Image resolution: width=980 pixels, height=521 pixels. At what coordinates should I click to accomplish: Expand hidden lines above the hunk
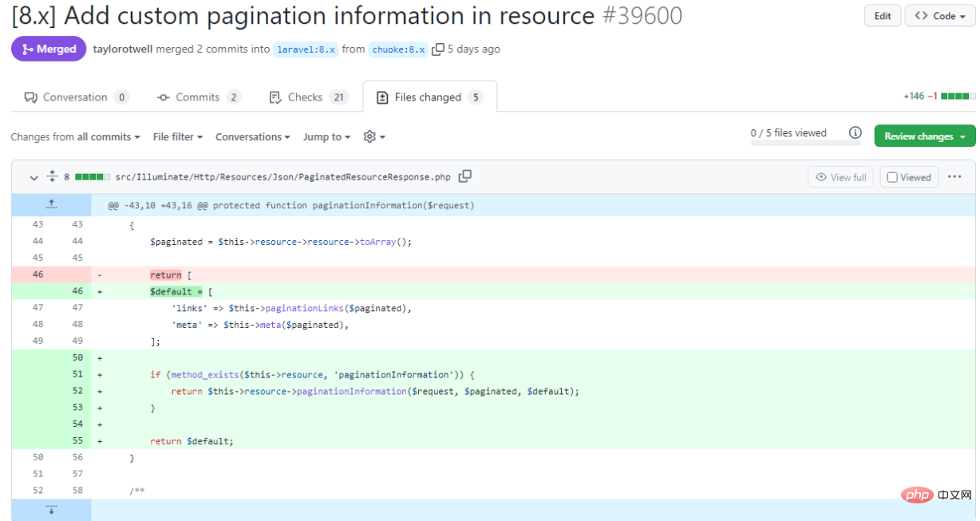click(51, 205)
